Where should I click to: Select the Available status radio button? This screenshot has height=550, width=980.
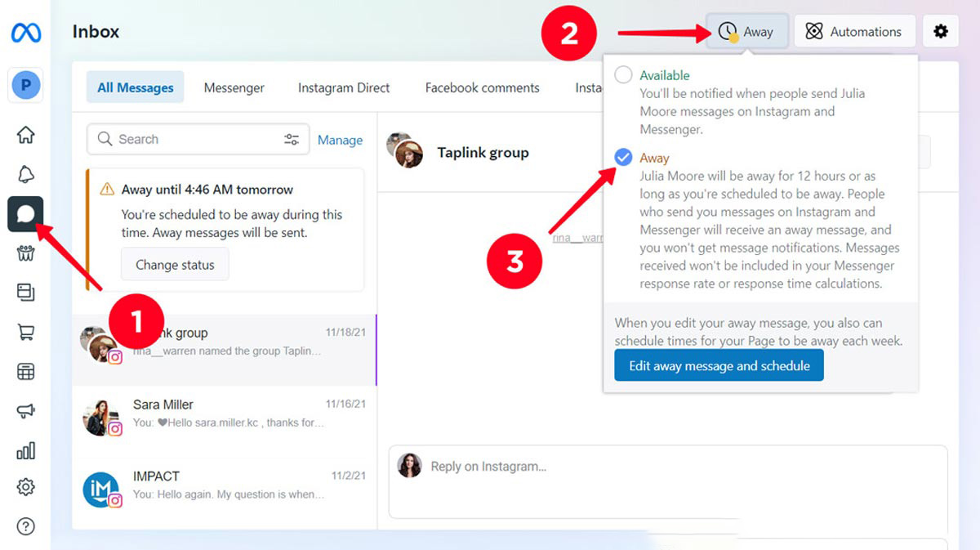623,75
